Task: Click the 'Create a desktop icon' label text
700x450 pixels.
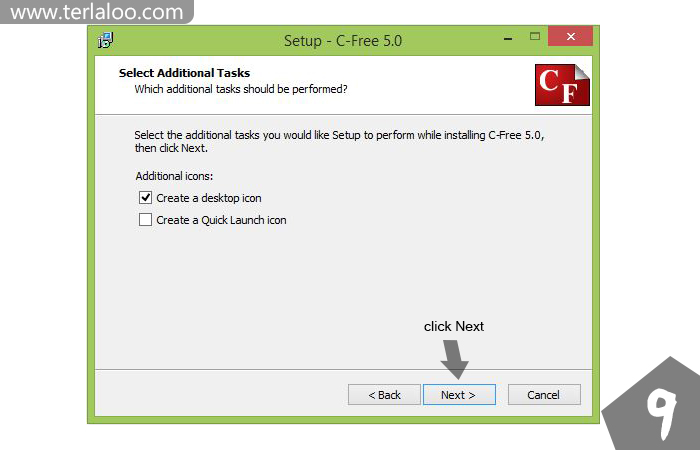Action: (x=208, y=198)
